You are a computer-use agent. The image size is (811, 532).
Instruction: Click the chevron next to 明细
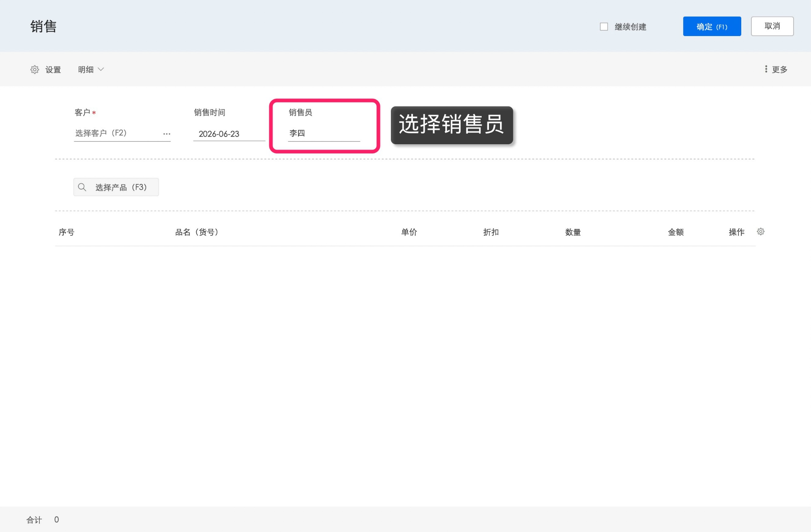(101, 70)
